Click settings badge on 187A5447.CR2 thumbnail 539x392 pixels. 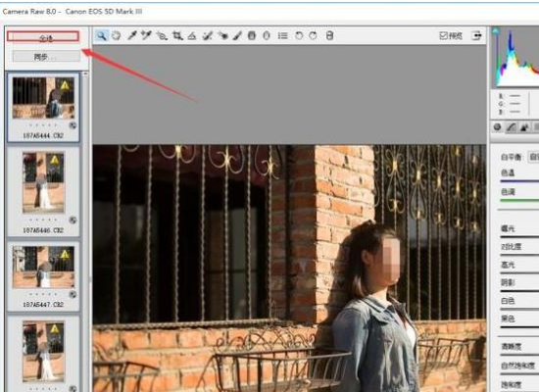(x=73, y=294)
